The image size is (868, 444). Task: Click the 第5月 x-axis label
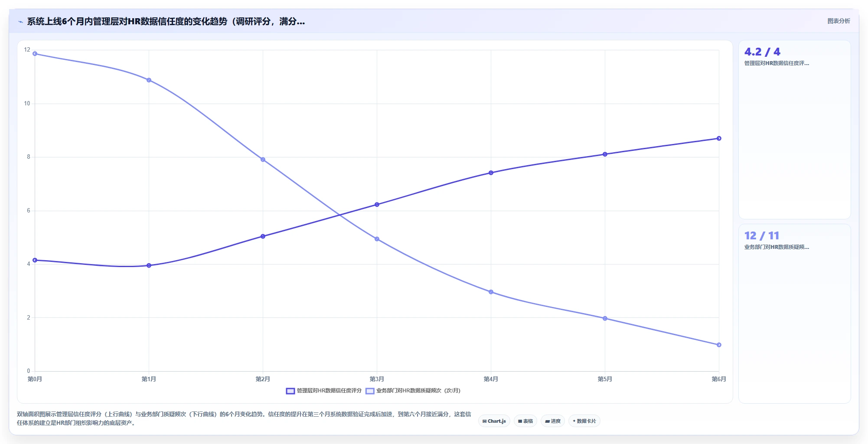605,379
